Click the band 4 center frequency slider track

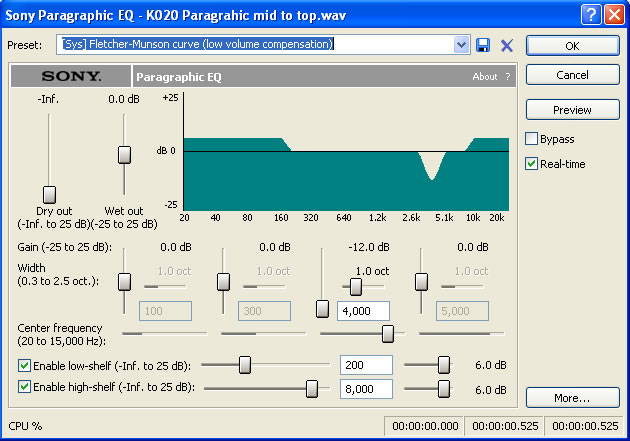click(x=461, y=333)
